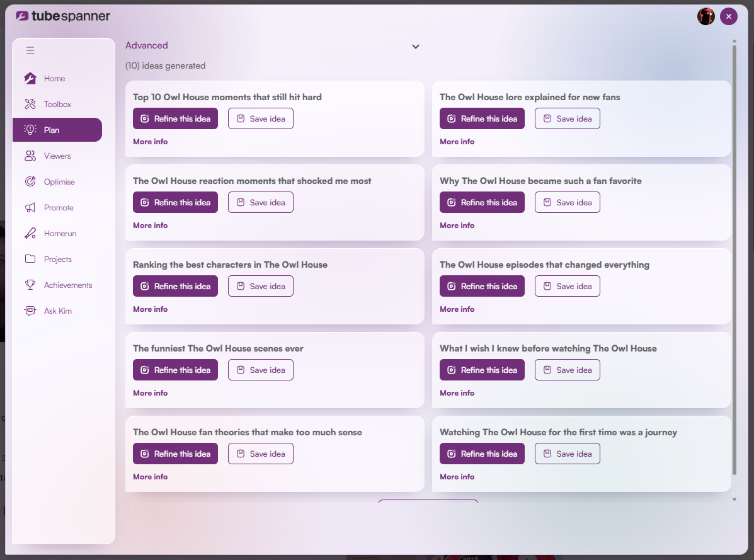Refine 'reaction moments that shocked me' idea
This screenshot has height=560, width=754.
(x=175, y=202)
